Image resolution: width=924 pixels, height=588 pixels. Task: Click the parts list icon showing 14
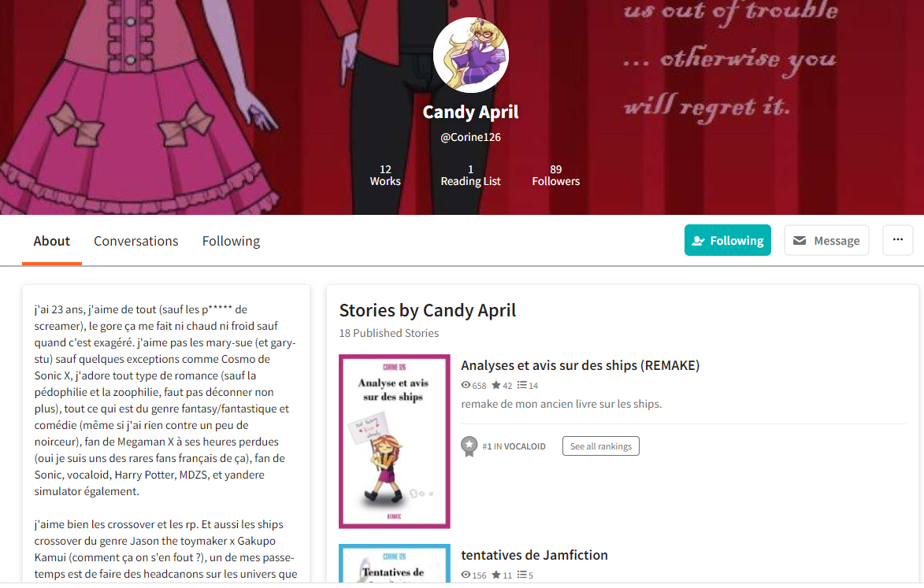pyautogui.click(x=522, y=385)
